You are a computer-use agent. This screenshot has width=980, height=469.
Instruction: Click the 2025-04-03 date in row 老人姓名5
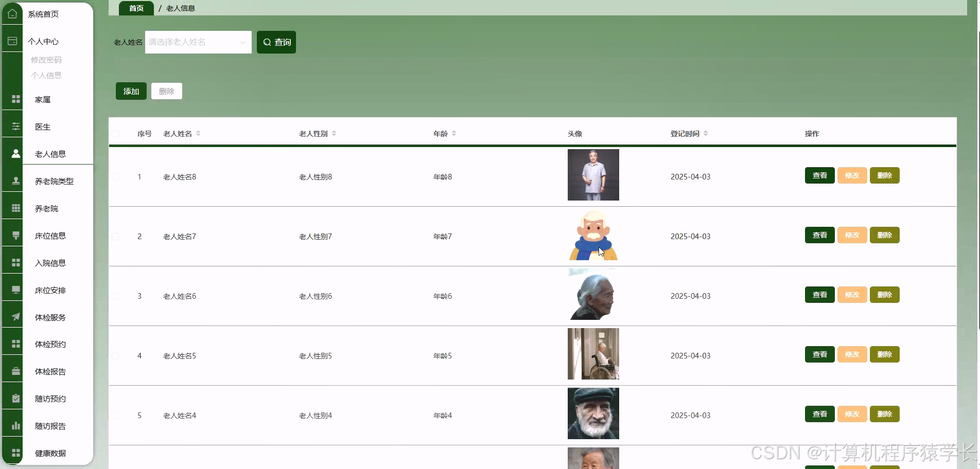[x=690, y=356]
